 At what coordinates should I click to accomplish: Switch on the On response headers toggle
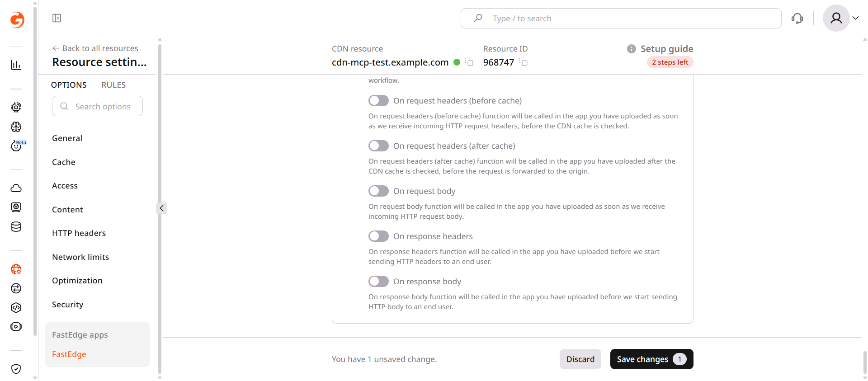point(378,236)
